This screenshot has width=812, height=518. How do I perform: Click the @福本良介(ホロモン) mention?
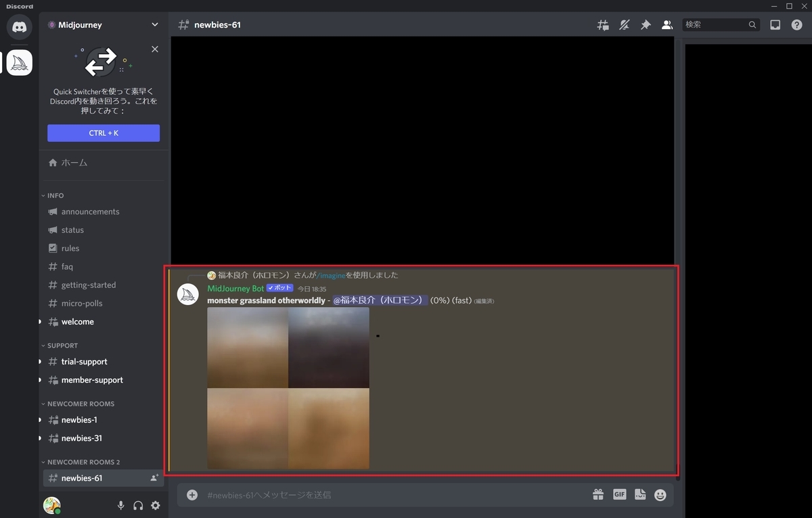(x=380, y=300)
